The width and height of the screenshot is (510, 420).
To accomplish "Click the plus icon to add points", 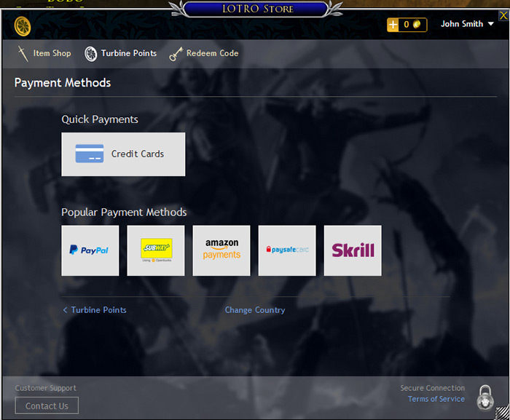I will [x=393, y=25].
